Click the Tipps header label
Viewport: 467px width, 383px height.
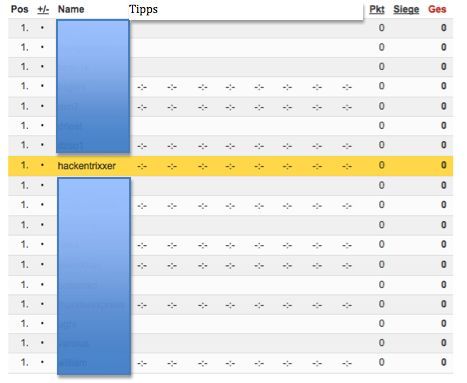tap(143, 9)
